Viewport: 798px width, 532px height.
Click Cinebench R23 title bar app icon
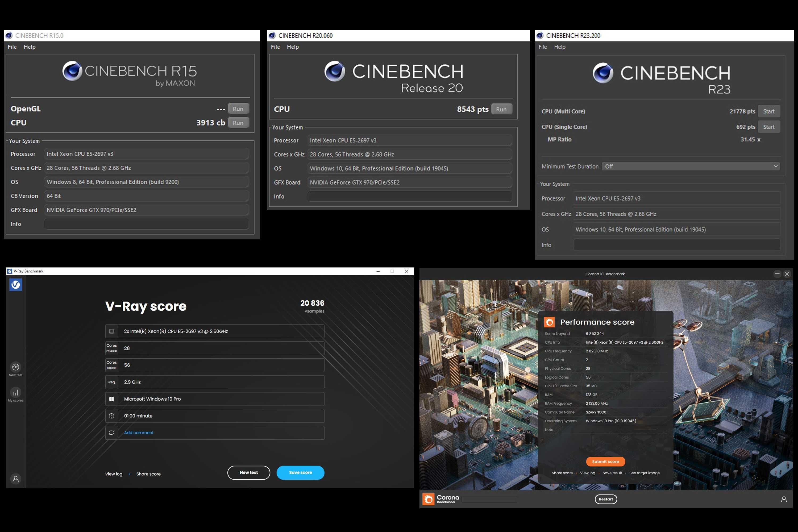pyautogui.click(x=540, y=36)
